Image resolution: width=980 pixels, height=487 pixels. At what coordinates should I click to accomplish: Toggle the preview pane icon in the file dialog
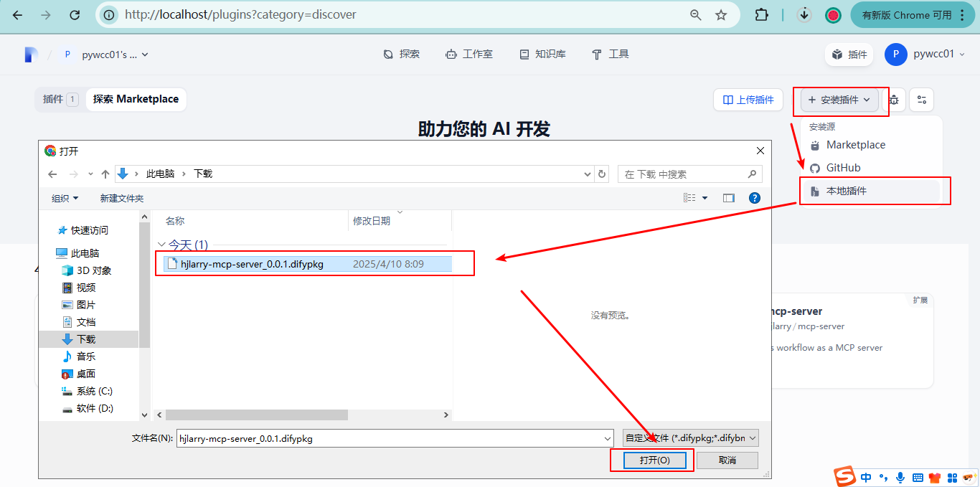(729, 198)
